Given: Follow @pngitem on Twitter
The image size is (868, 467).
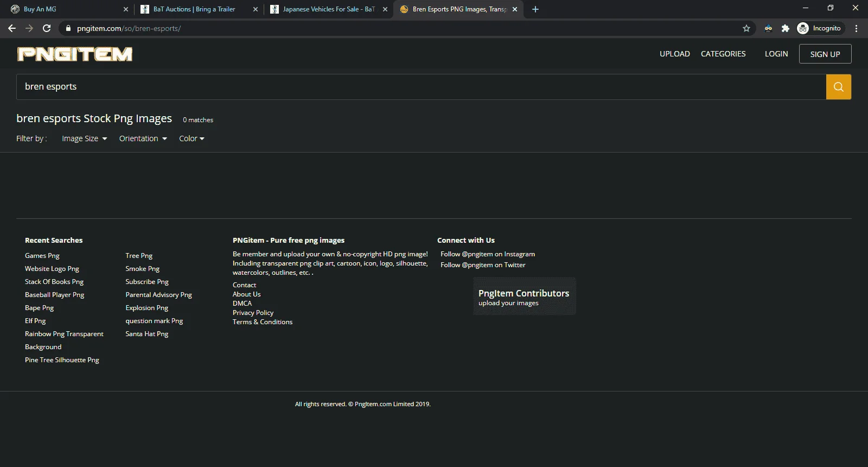Looking at the screenshot, I should point(483,265).
